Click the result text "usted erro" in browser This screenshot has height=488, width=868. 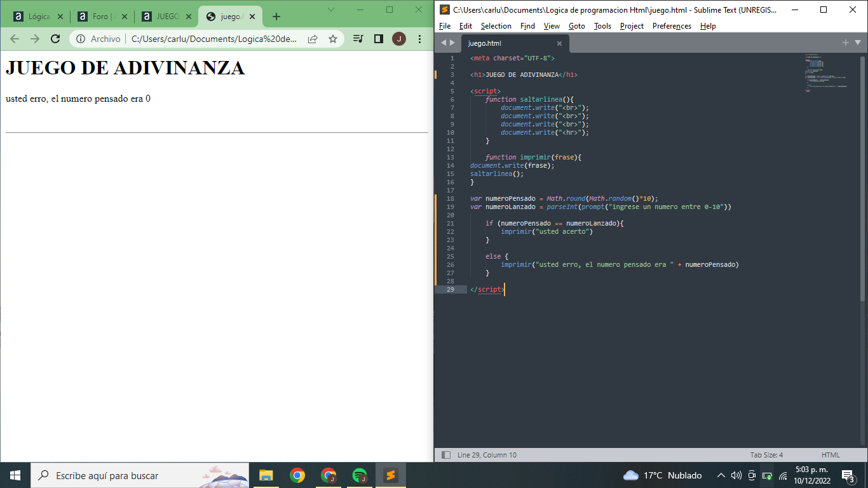[78, 98]
